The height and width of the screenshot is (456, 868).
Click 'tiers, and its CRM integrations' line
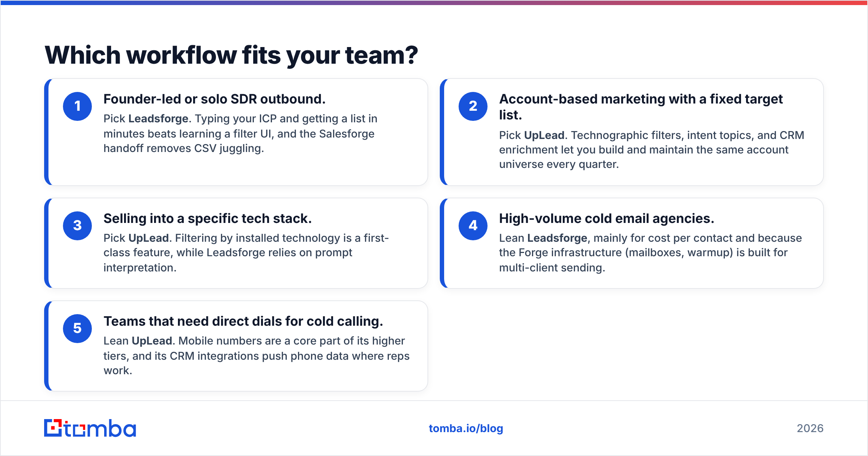coord(256,356)
